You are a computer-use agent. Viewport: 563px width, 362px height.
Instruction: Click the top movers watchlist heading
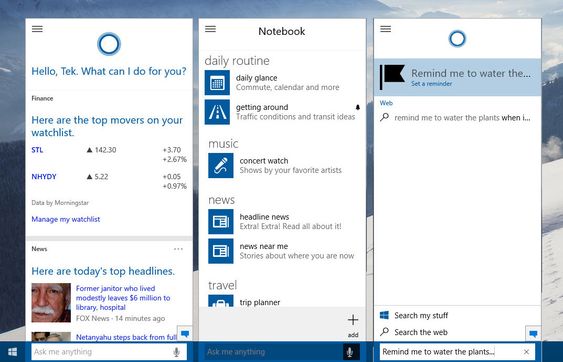(x=107, y=126)
